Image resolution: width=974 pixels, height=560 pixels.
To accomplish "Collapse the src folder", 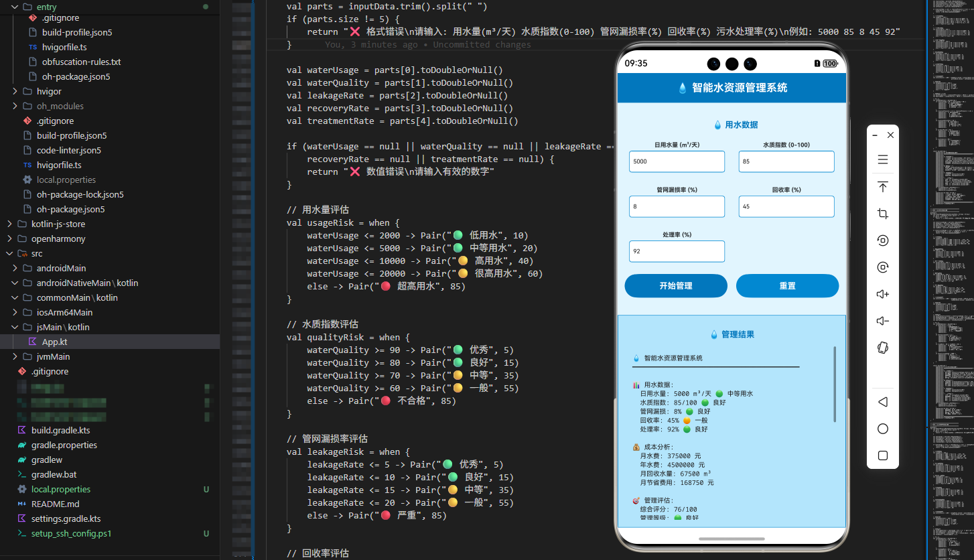I will coord(9,253).
